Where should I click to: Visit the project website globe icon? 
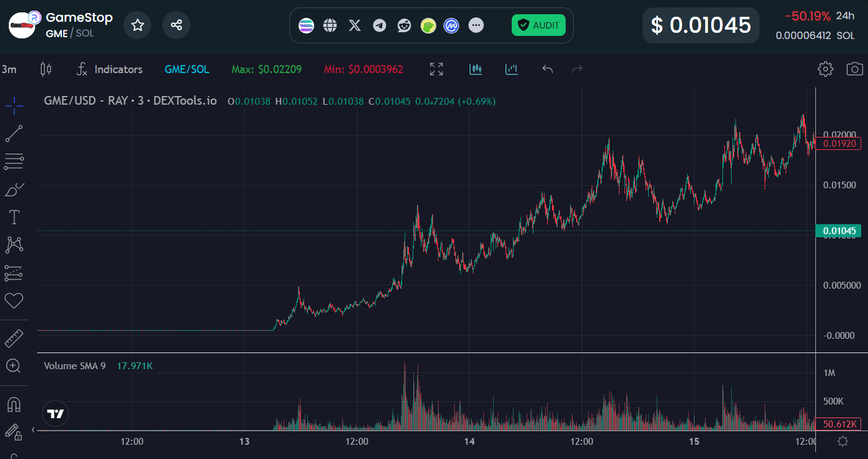point(330,25)
